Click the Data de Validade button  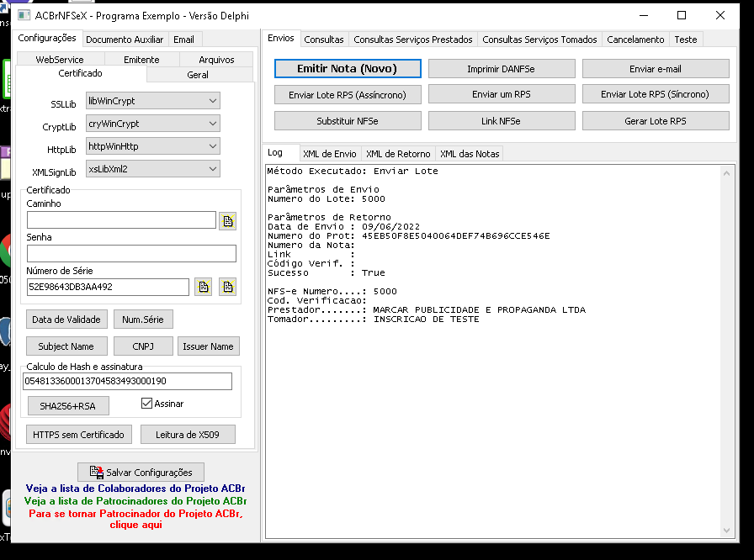point(66,320)
